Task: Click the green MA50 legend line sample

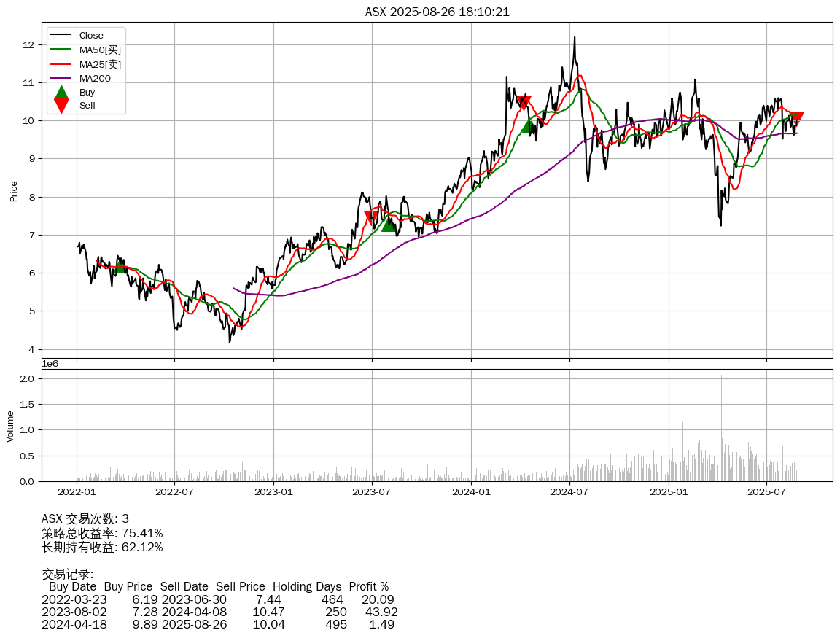Action: [x=62, y=50]
